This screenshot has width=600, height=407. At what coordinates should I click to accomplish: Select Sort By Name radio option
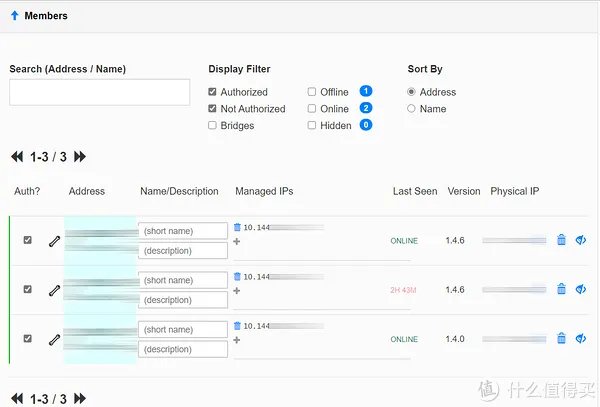(x=412, y=109)
